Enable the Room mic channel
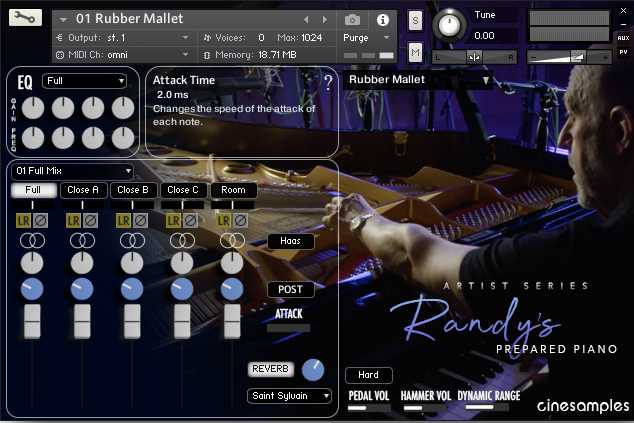The width and height of the screenshot is (634, 423). coord(234,190)
